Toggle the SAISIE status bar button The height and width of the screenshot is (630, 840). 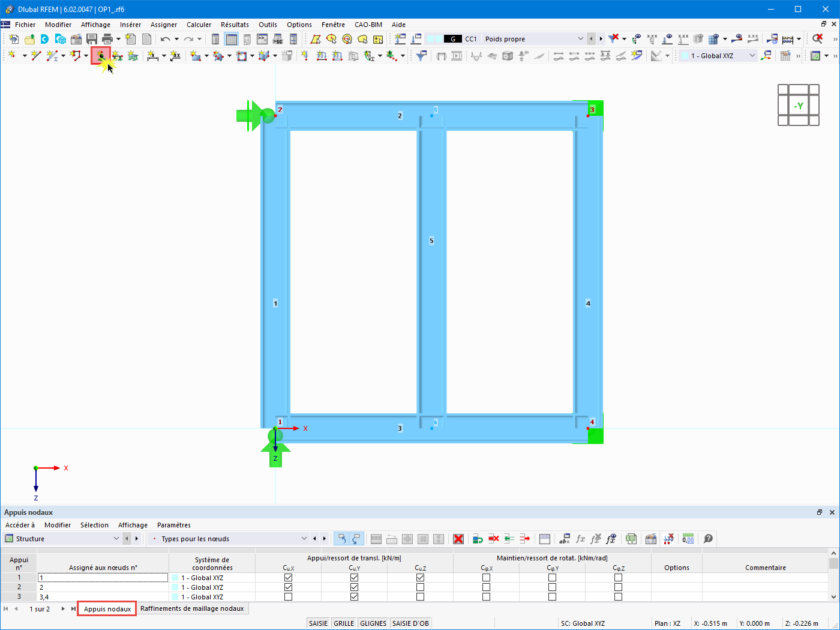318,623
